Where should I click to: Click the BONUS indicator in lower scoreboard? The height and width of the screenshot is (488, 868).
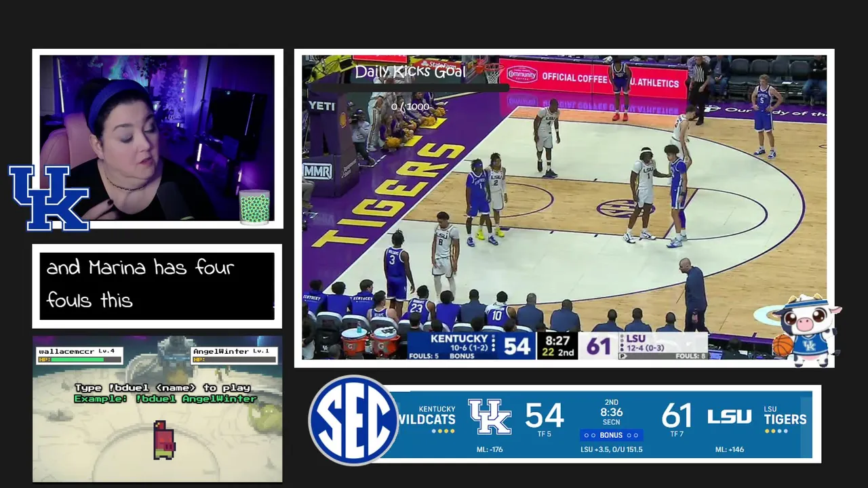pos(611,435)
